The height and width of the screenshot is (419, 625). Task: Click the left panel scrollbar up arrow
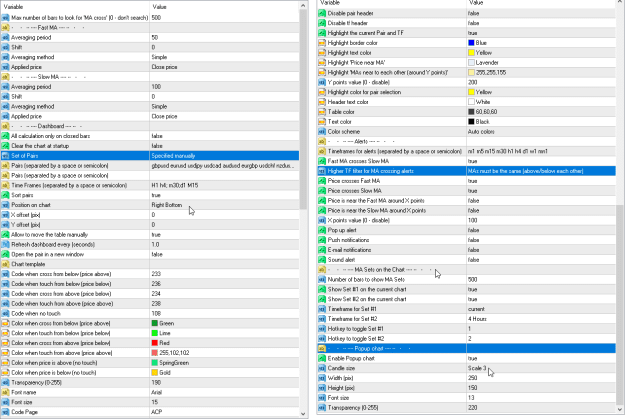[x=303, y=6]
